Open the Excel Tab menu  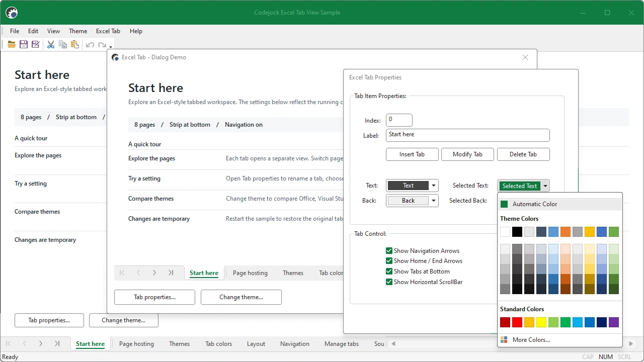click(108, 31)
